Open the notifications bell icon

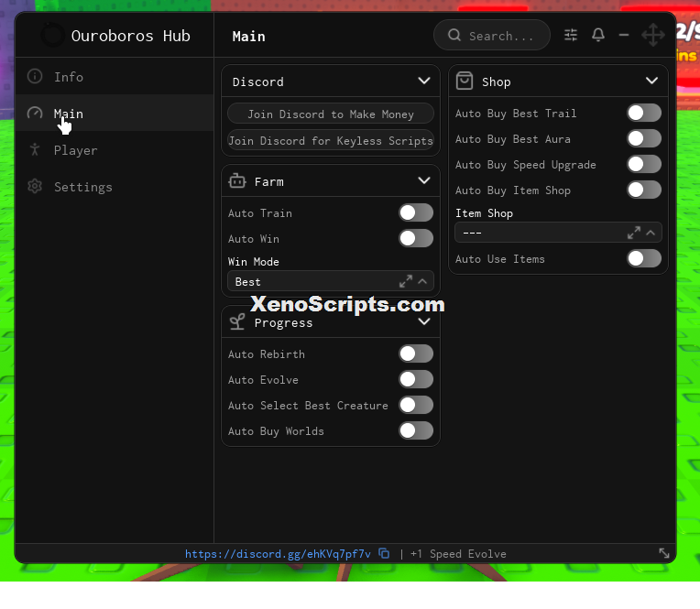[x=598, y=35]
